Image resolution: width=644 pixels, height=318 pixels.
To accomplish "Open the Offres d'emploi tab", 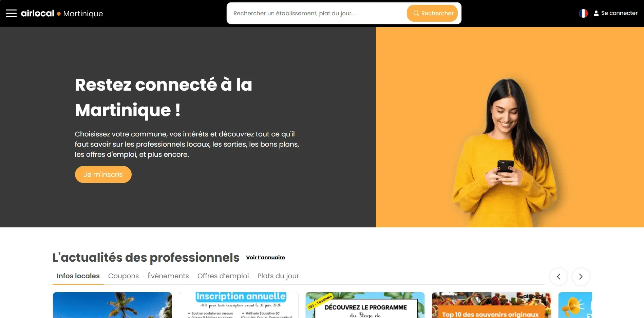I will point(223,276).
